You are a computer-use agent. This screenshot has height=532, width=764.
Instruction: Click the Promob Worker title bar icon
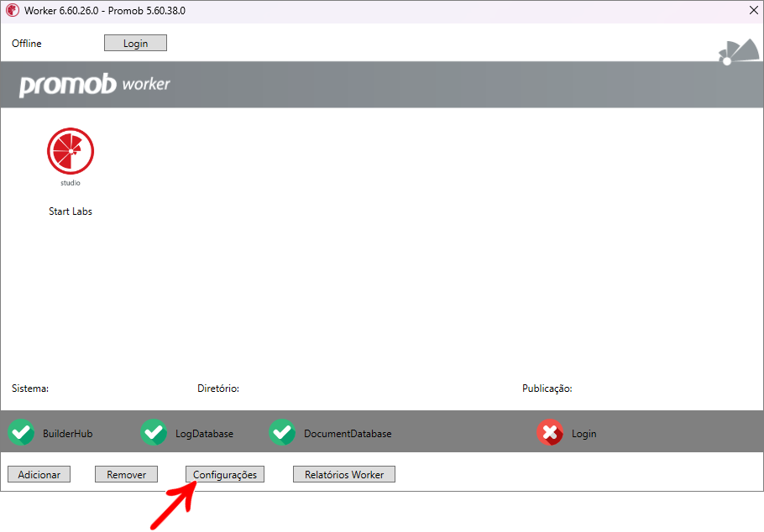13,11
